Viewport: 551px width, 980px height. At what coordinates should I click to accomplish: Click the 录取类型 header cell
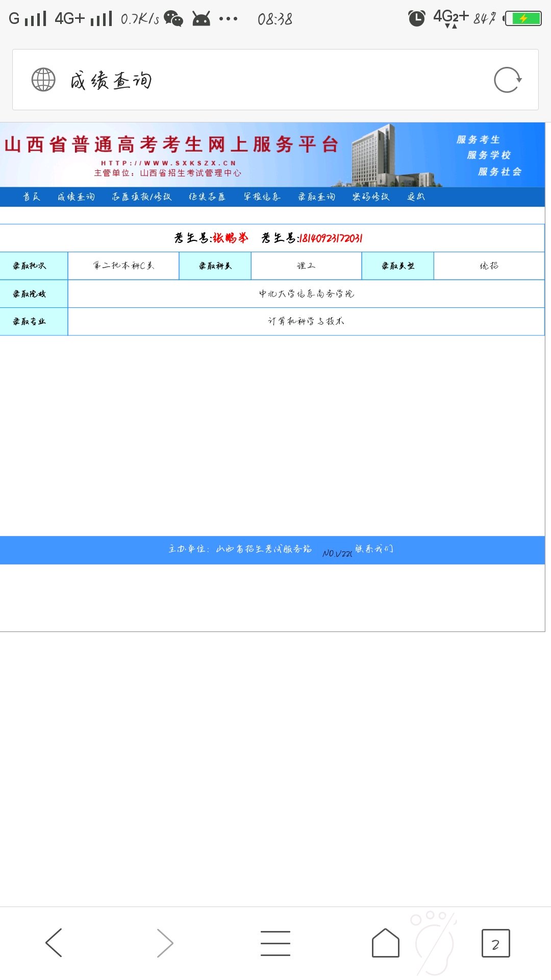point(398,265)
